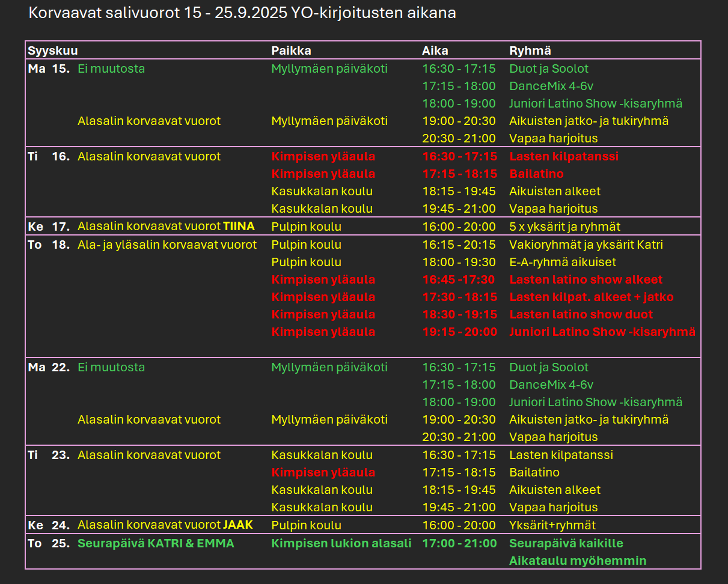Click 'Vakioryhmät ja yksärit Katri'
This screenshot has height=584, width=728.
(586, 245)
